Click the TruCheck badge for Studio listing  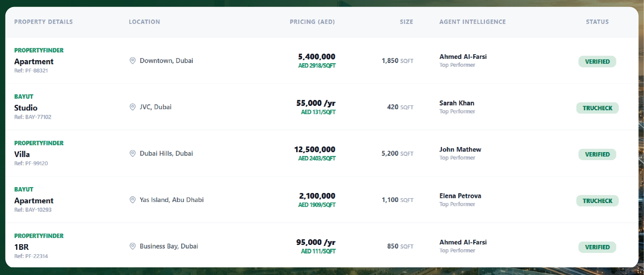tap(597, 108)
